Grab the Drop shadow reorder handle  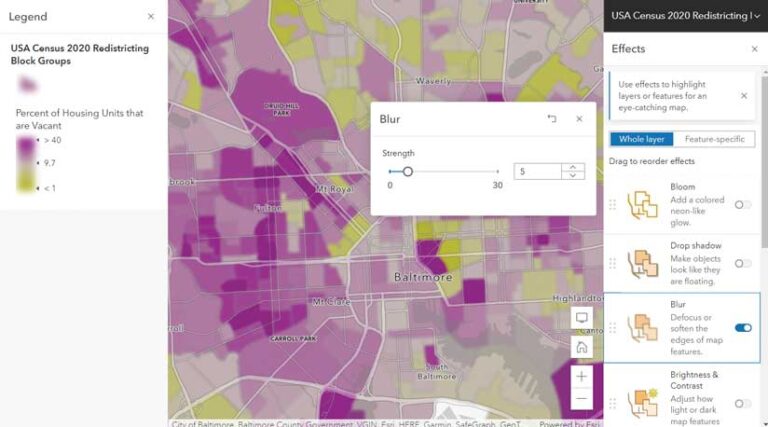(612, 263)
